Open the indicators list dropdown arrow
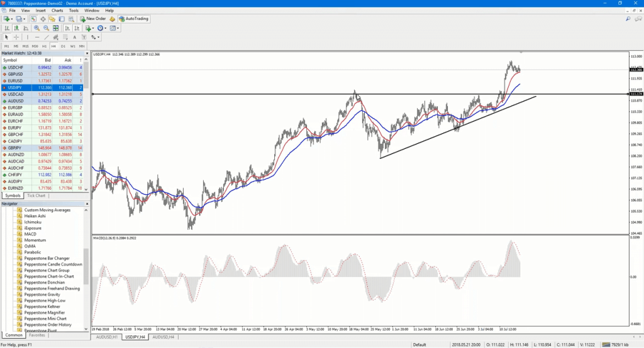 tap(93, 28)
